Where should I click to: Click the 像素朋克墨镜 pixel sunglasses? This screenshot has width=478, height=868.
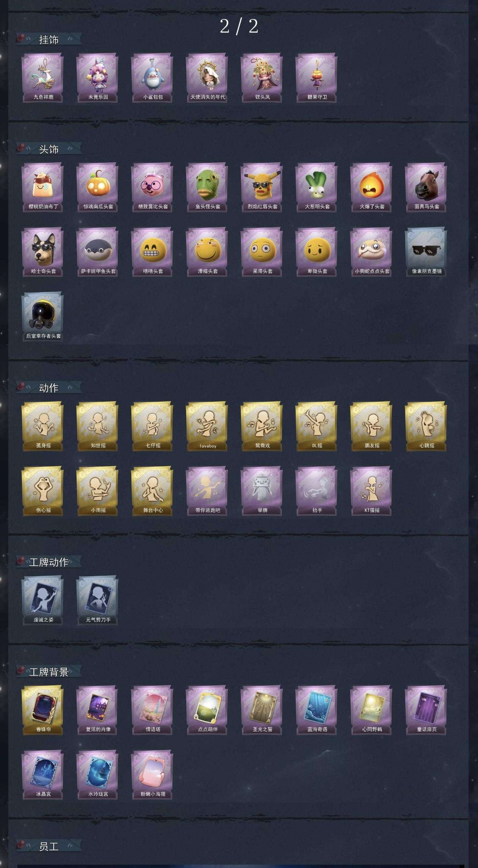point(426,252)
